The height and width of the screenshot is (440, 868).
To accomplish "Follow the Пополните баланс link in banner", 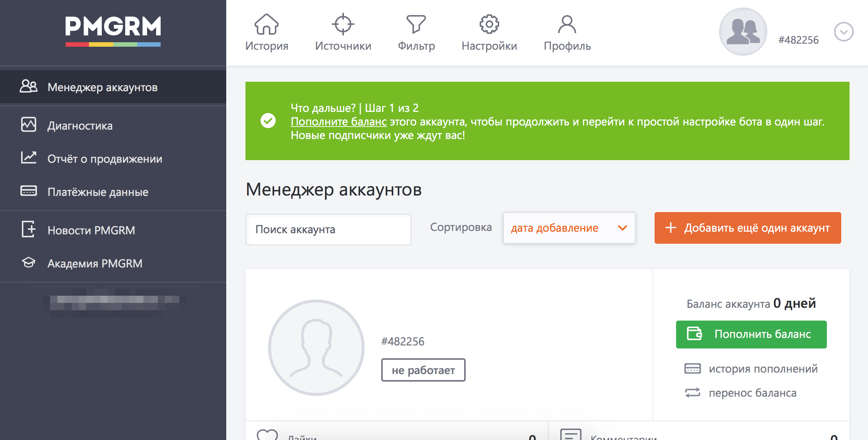I will pyautogui.click(x=339, y=122).
